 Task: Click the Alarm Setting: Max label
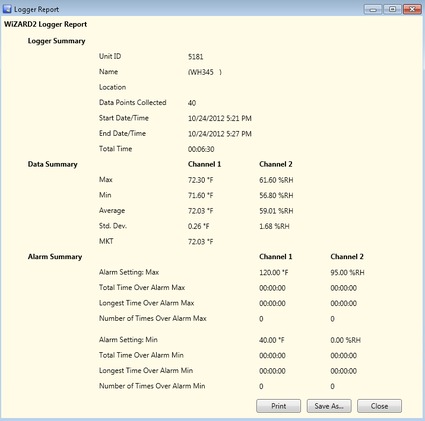(x=129, y=272)
